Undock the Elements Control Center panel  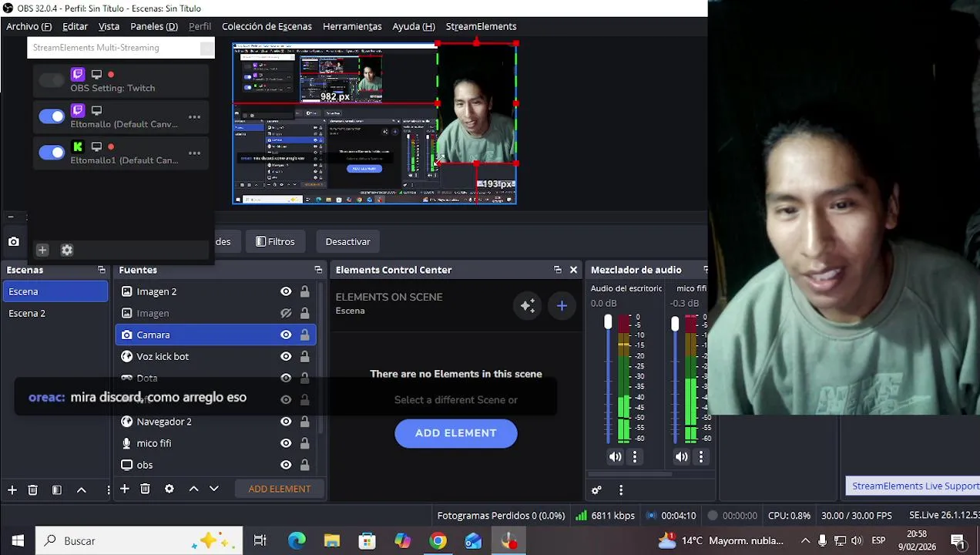tap(558, 270)
